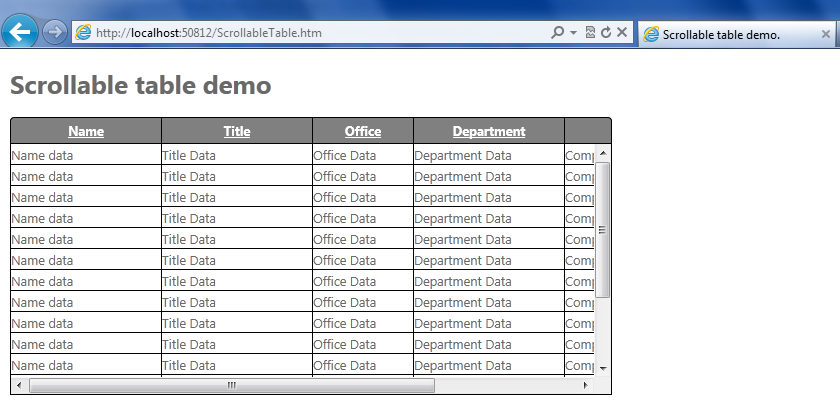Click the table's scroll right arrow
This screenshot has height=410, width=840.
(586, 385)
